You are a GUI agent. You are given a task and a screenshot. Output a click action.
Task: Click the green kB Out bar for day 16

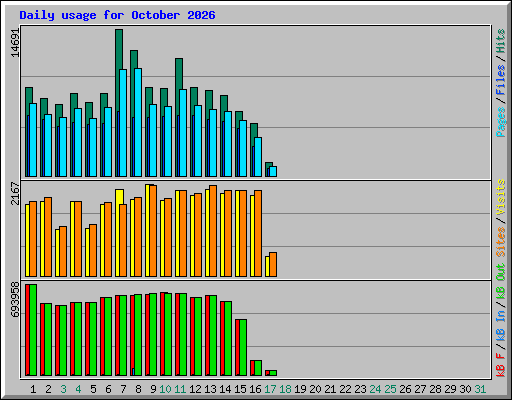click(258, 368)
